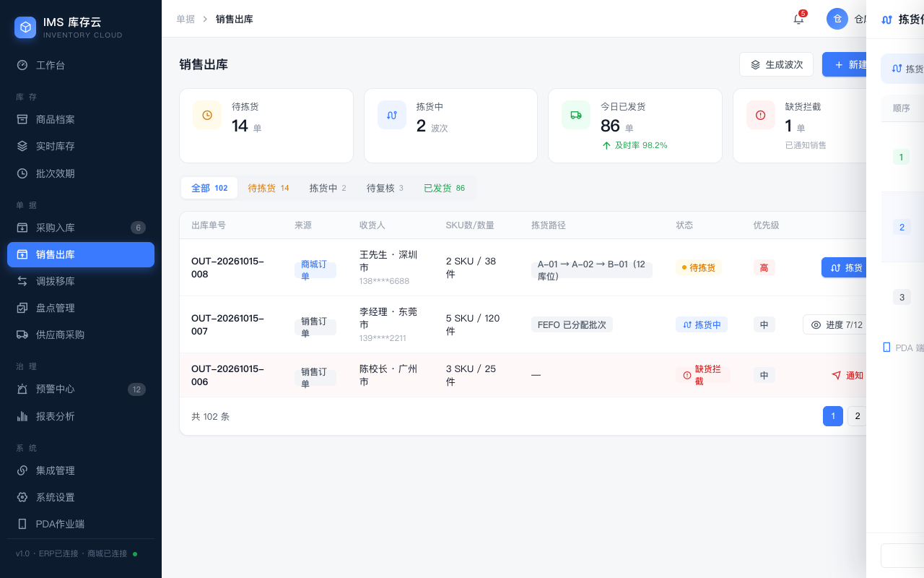Click the 预警中心 alarm icon
924x578 pixels.
pos(22,389)
